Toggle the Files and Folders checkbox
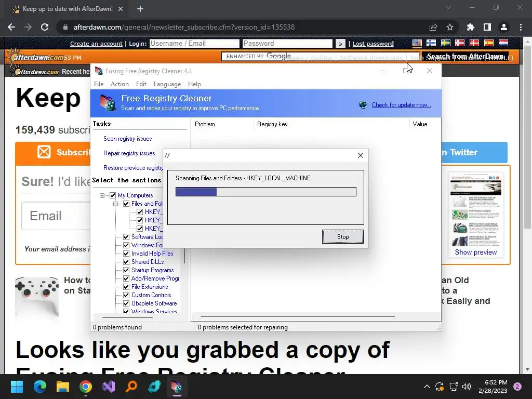The height and width of the screenshot is (399, 532). pos(126,204)
